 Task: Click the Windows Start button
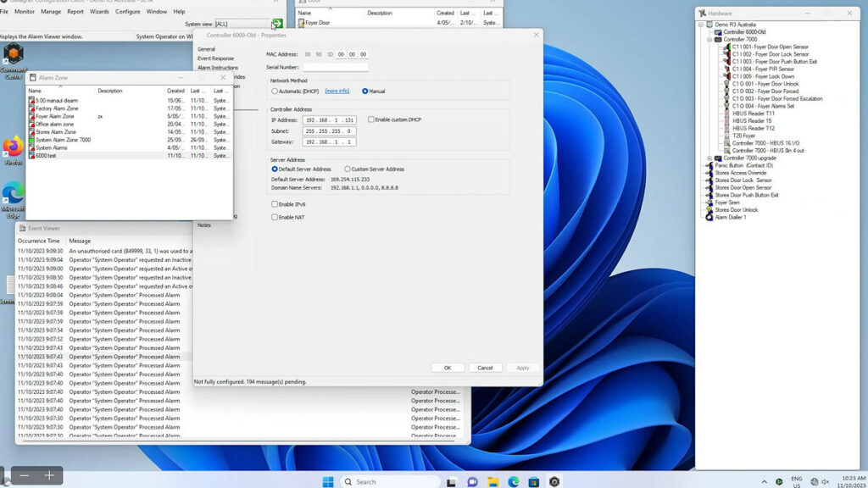coord(328,481)
